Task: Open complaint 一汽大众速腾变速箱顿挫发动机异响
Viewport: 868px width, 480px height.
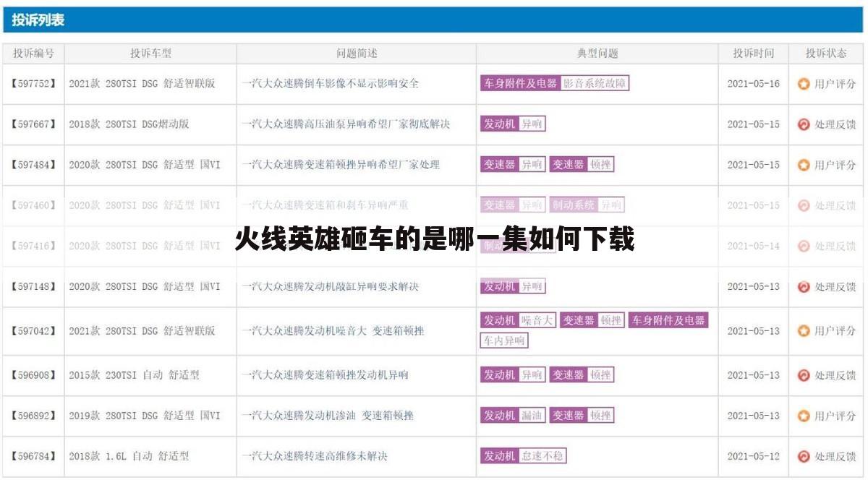Action: tap(325, 375)
